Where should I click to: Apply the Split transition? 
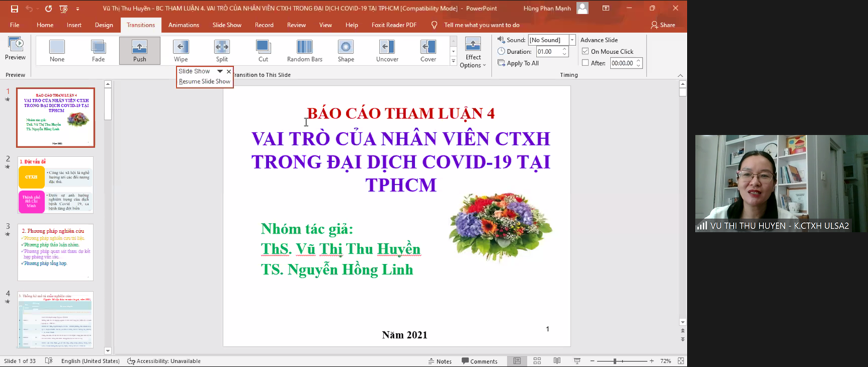[x=222, y=51]
